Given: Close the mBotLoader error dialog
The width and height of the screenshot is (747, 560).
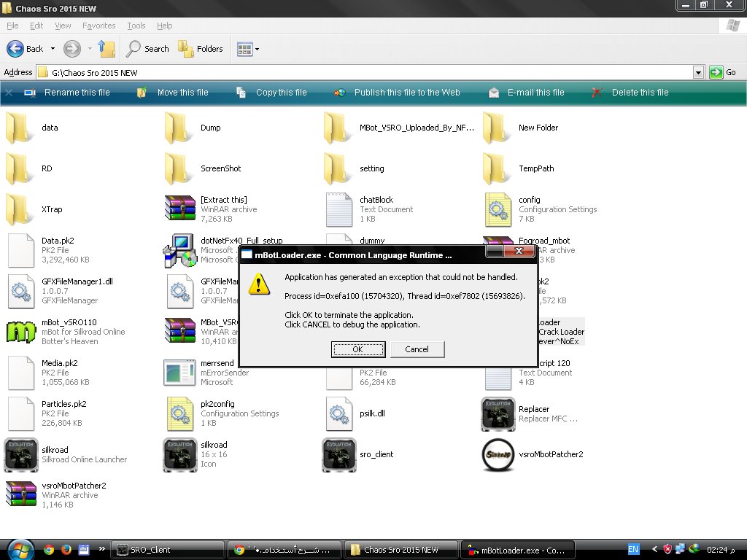Looking at the screenshot, I should pos(519,251).
